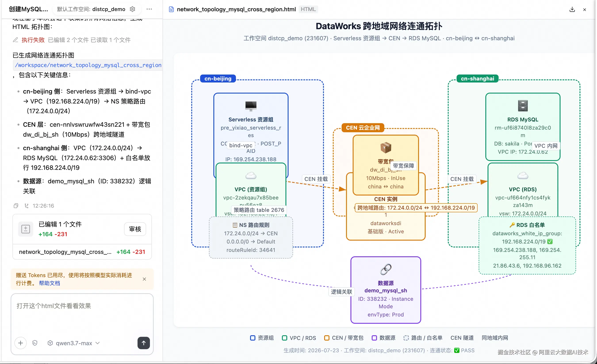Select the CEN 云企业网 group label

coord(363,128)
